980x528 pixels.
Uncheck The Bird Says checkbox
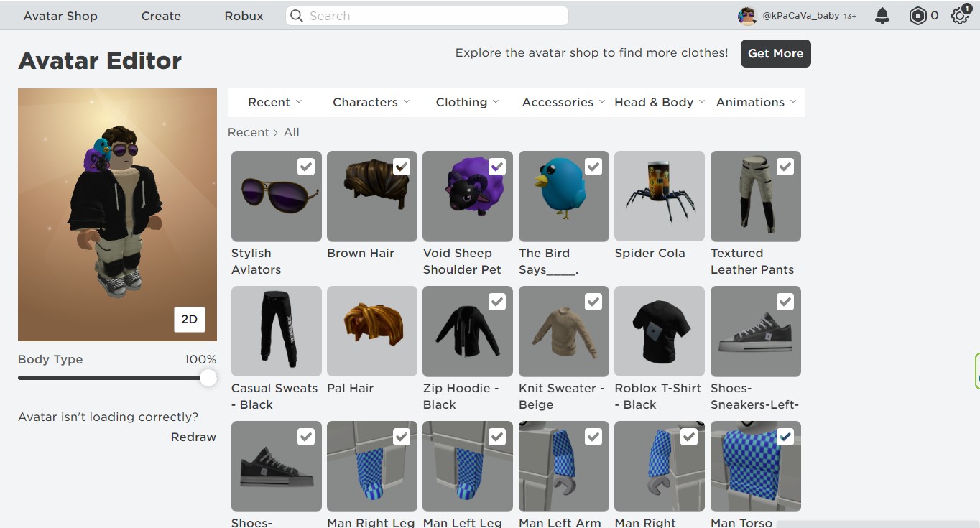pos(593,167)
